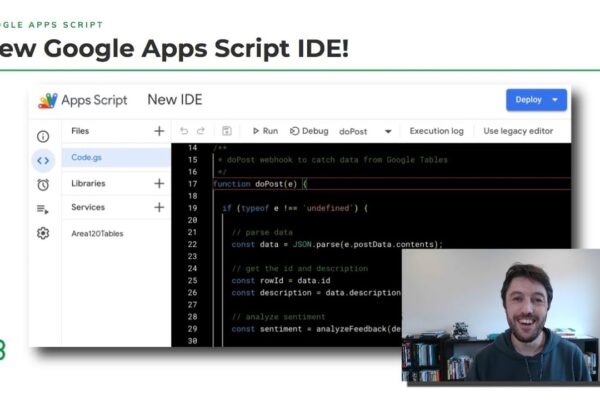
Task: Open the Overview info icon in sidebar
Action: [43, 136]
